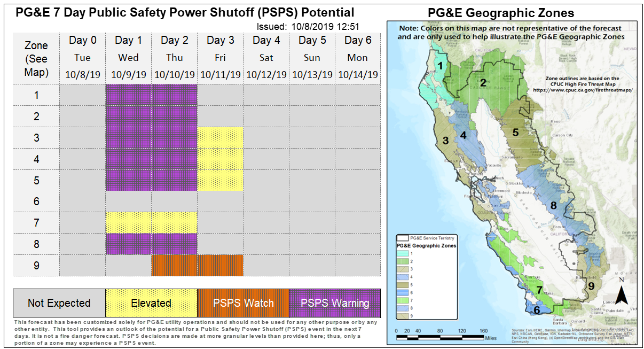Click the Day 3 Fri column header

coord(220,57)
